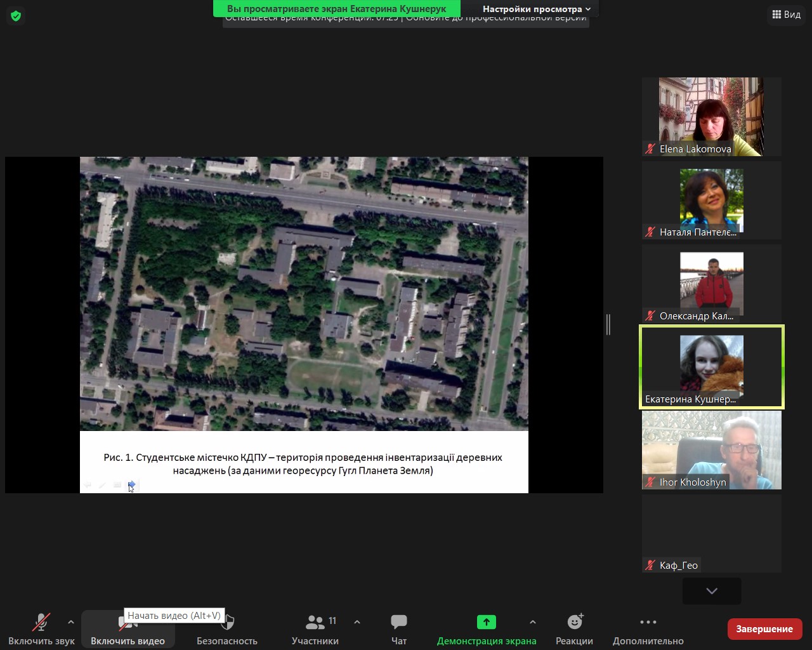Expand audio options arrow beside microphone
Viewport: 812px width, 650px height.
click(x=70, y=622)
